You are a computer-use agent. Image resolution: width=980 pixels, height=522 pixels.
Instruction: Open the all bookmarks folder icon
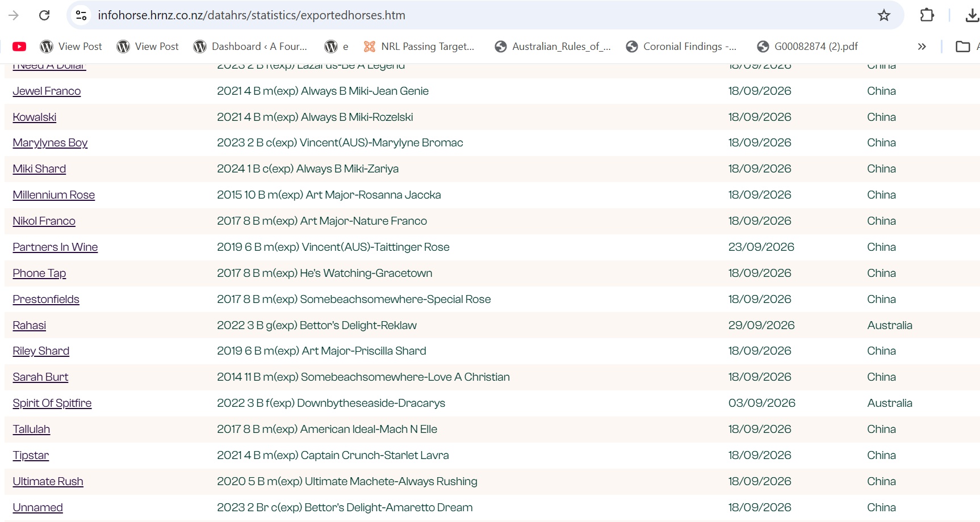(963, 47)
